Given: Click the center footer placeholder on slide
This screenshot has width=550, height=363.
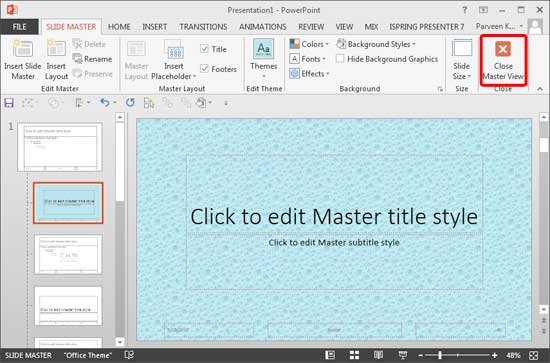Looking at the screenshot, I should point(334,330).
